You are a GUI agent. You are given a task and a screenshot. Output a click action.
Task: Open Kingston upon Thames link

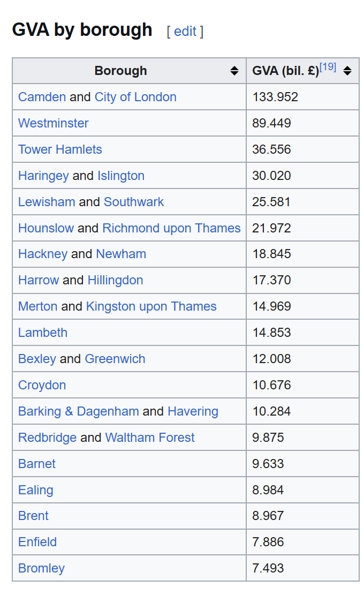click(151, 306)
